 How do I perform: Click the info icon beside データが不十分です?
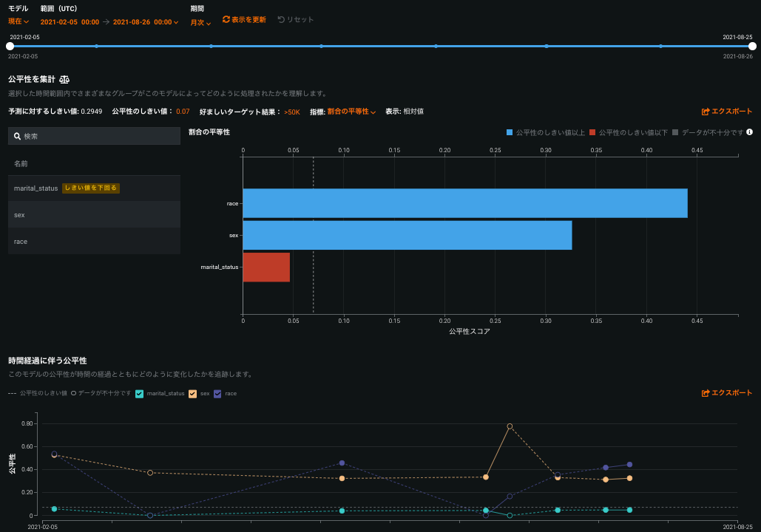(x=749, y=132)
